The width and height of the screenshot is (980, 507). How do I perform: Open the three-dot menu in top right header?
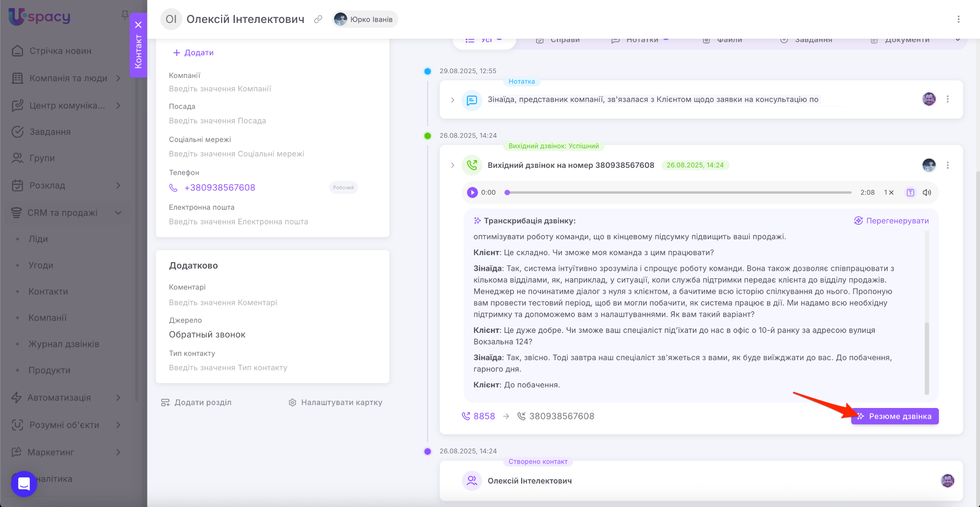click(x=958, y=19)
